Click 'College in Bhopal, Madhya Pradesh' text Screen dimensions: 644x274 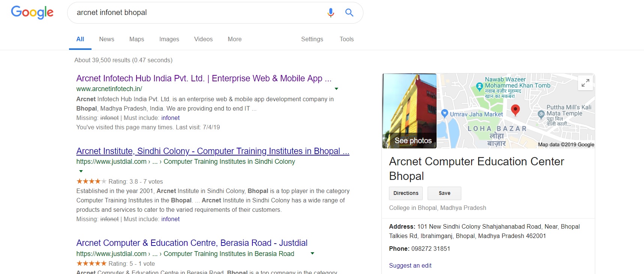click(x=437, y=208)
